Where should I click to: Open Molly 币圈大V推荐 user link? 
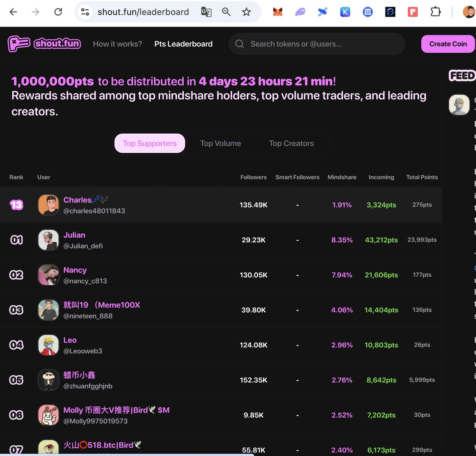[x=116, y=410]
